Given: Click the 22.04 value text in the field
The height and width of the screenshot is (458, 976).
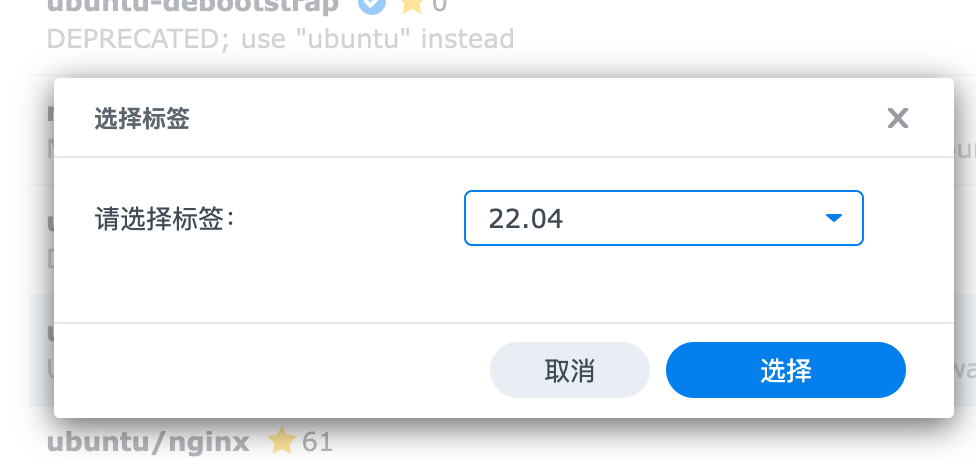Looking at the screenshot, I should (525, 218).
